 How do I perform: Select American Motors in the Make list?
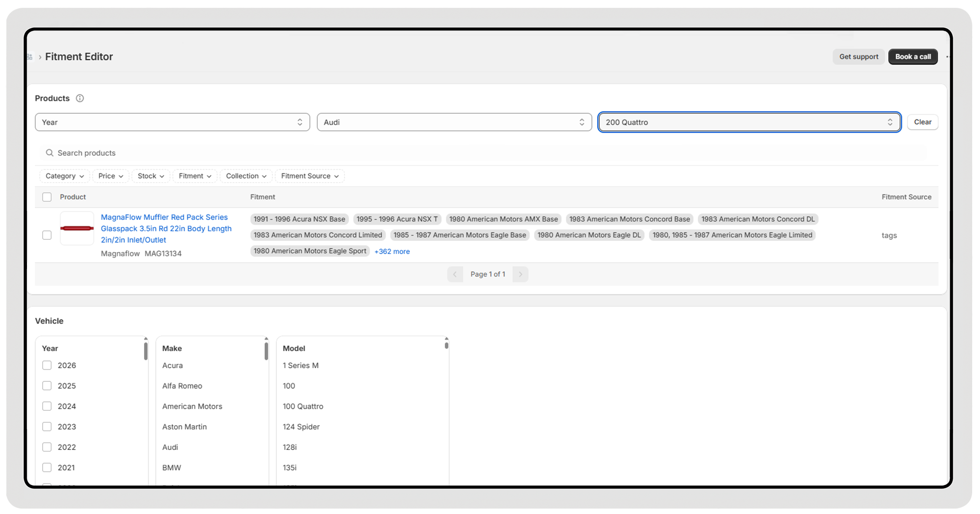pos(192,407)
